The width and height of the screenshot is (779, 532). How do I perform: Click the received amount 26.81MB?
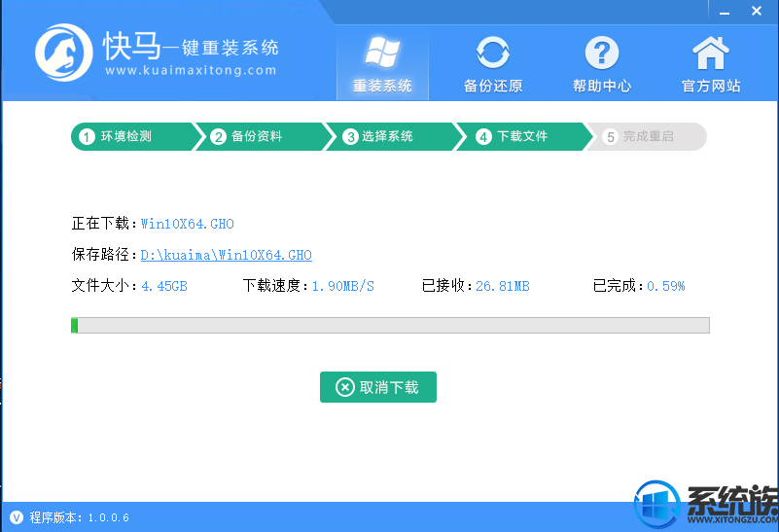(x=503, y=286)
